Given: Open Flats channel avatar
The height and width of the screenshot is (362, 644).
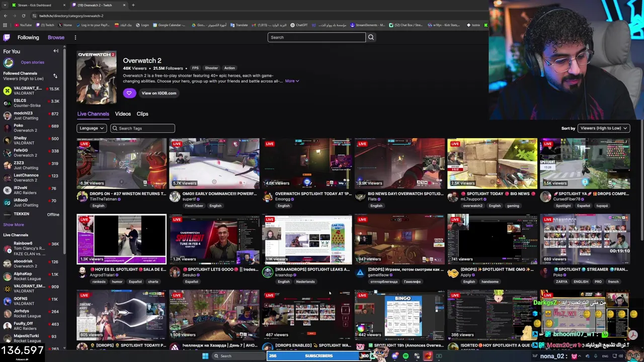Looking at the screenshot, I should (x=360, y=197).
